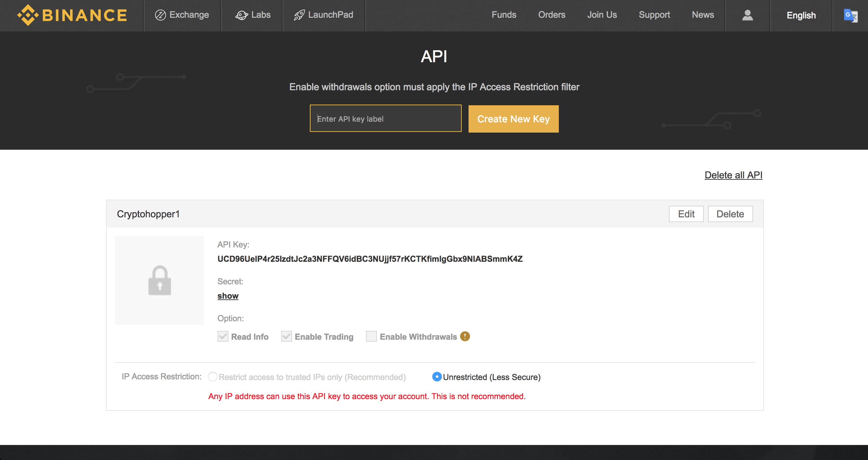The width and height of the screenshot is (868, 460).
Task: Select Restrict access to trusted IPs only
Action: pyautogui.click(x=212, y=377)
